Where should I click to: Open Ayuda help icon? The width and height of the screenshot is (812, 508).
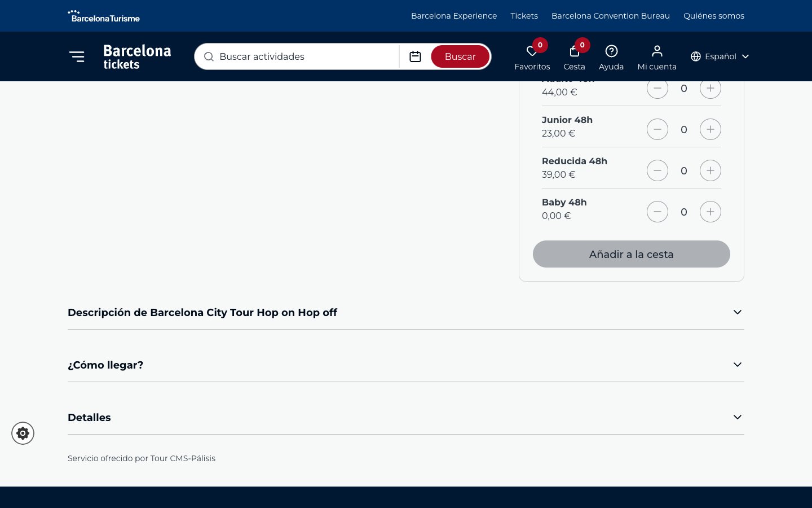611,52
